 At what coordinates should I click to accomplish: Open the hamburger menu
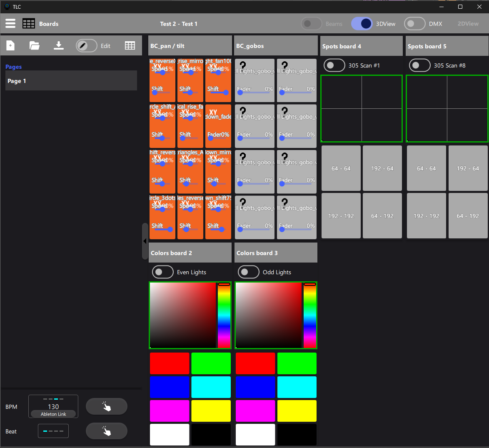[x=10, y=23]
